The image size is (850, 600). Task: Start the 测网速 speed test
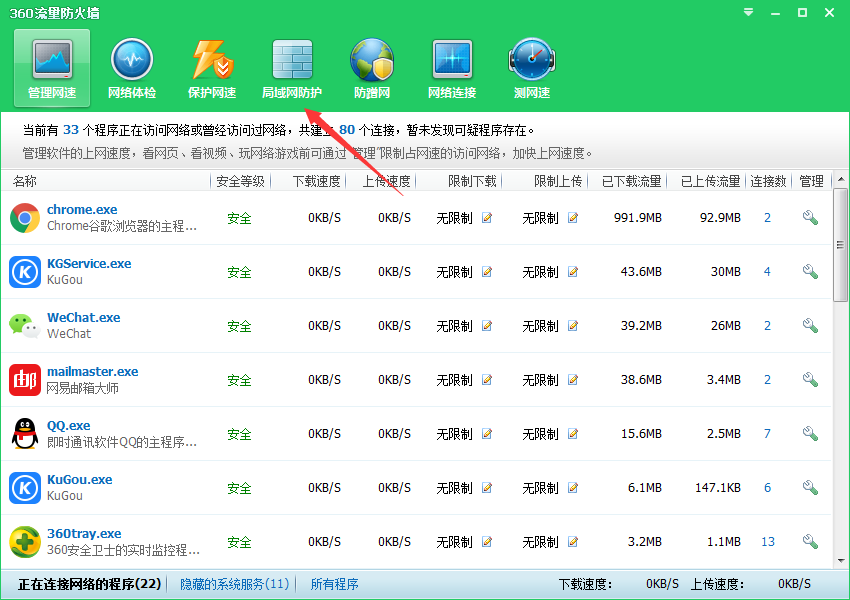(x=531, y=66)
